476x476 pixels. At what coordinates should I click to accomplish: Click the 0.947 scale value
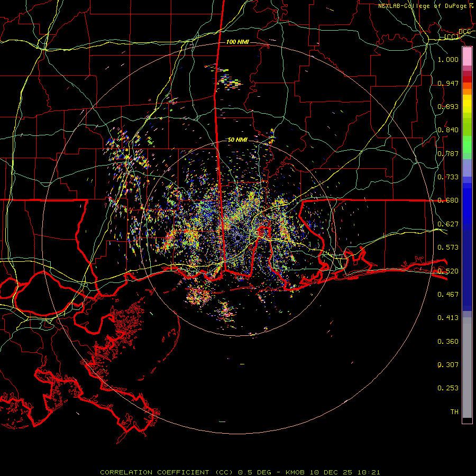tap(448, 83)
